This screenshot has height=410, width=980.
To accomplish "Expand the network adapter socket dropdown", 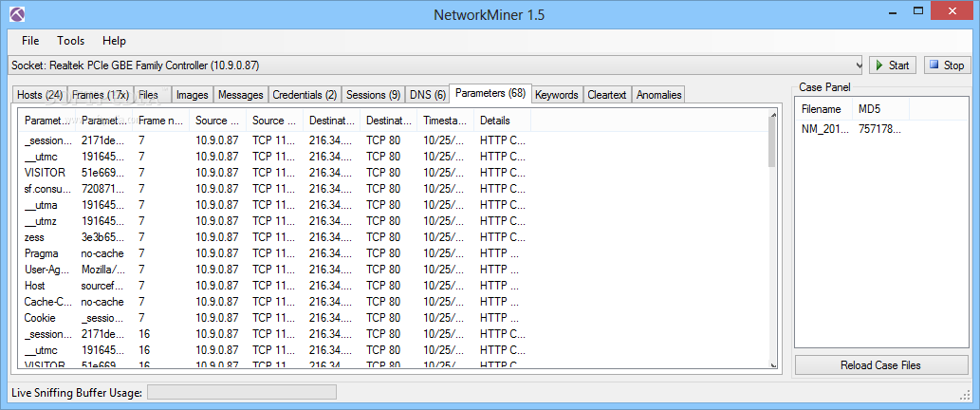I will pyautogui.click(x=859, y=65).
